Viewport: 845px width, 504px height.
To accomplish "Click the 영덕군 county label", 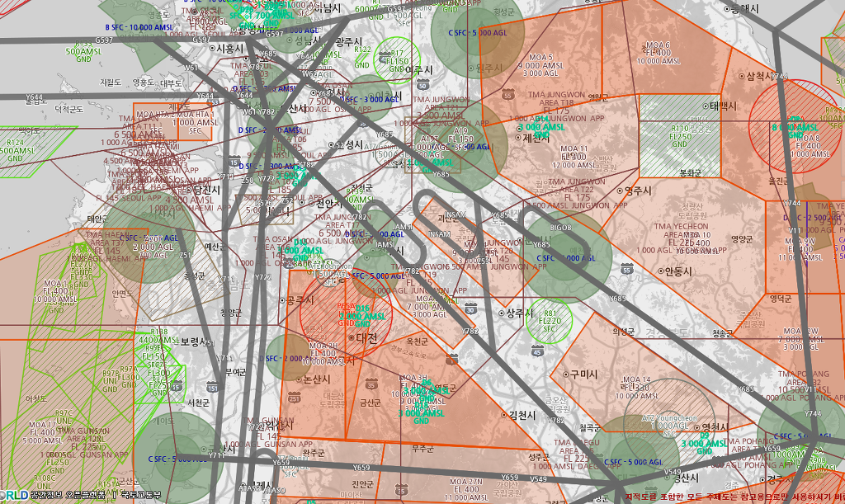I will tap(781, 299).
